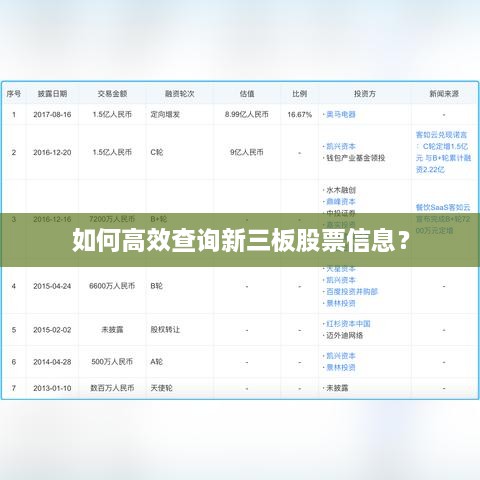The height and width of the screenshot is (480, 480).
Task: Open the 红杉资本中国 investor link
Action: [x=348, y=324]
